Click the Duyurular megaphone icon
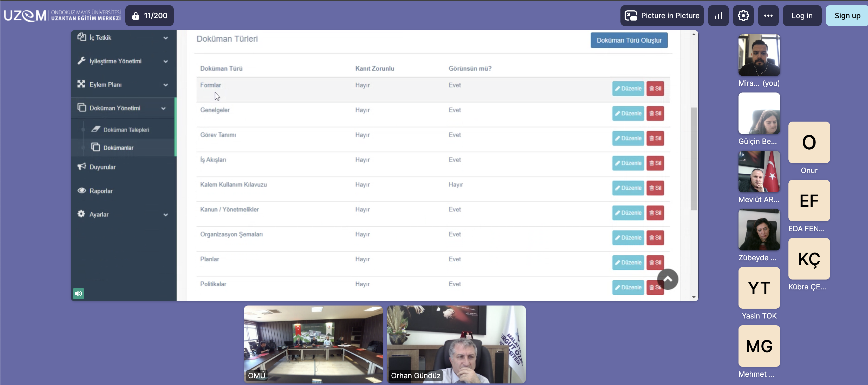868x385 pixels. point(82,167)
